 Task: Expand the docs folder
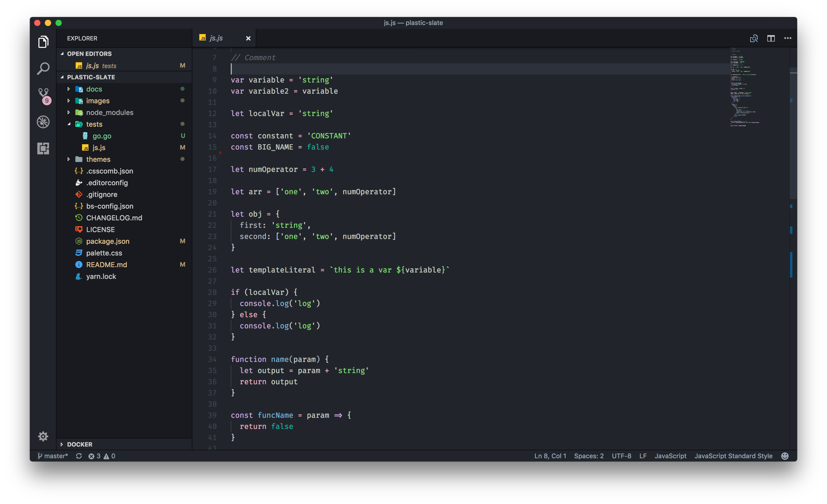pyautogui.click(x=94, y=89)
